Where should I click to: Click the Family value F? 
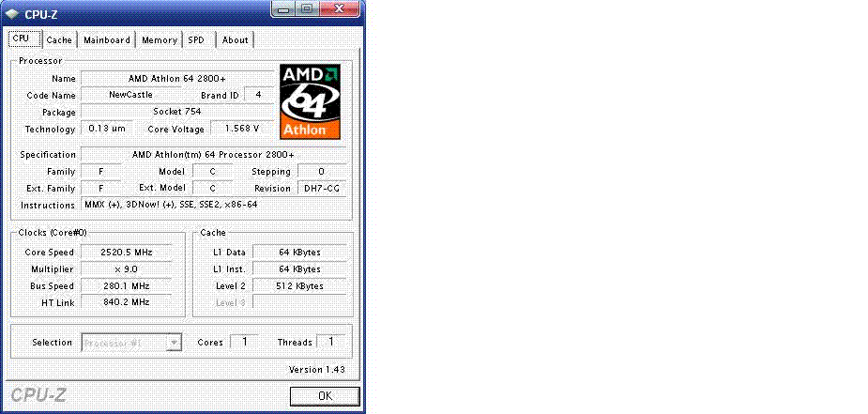coord(101,172)
